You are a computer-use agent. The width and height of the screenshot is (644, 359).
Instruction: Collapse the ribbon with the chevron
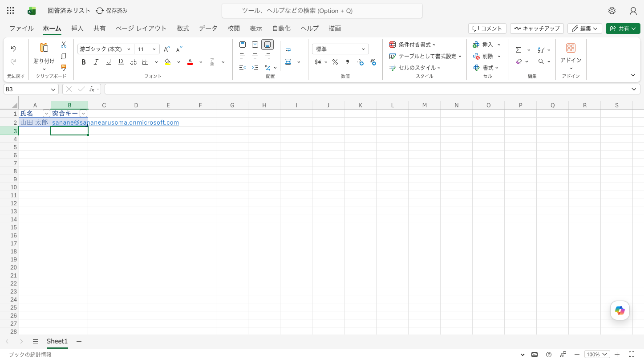[633, 75]
